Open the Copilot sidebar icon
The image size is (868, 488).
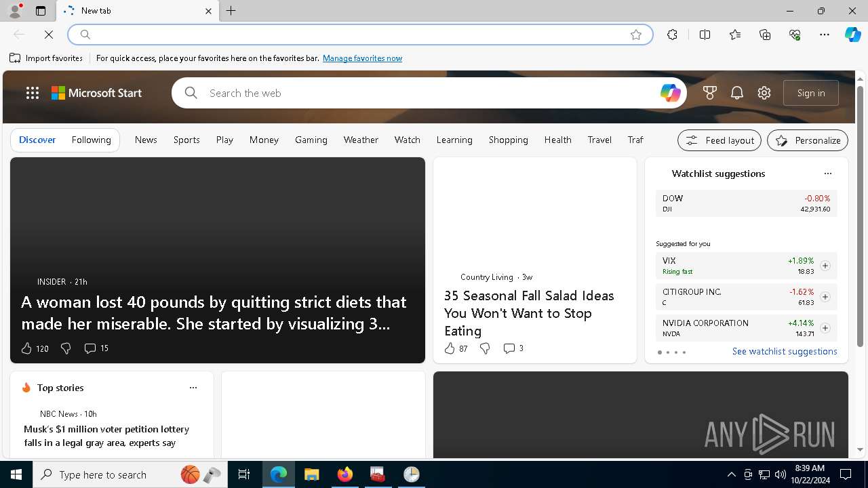(x=852, y=35)
